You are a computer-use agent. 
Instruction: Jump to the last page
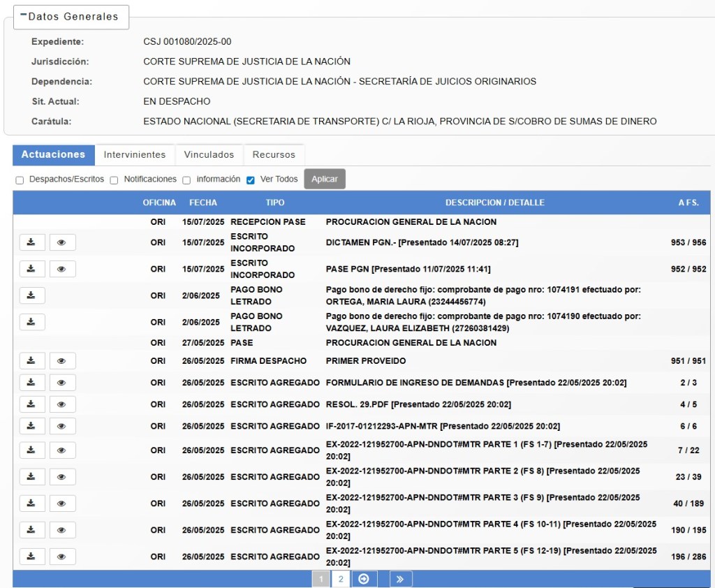pos(400,579)
